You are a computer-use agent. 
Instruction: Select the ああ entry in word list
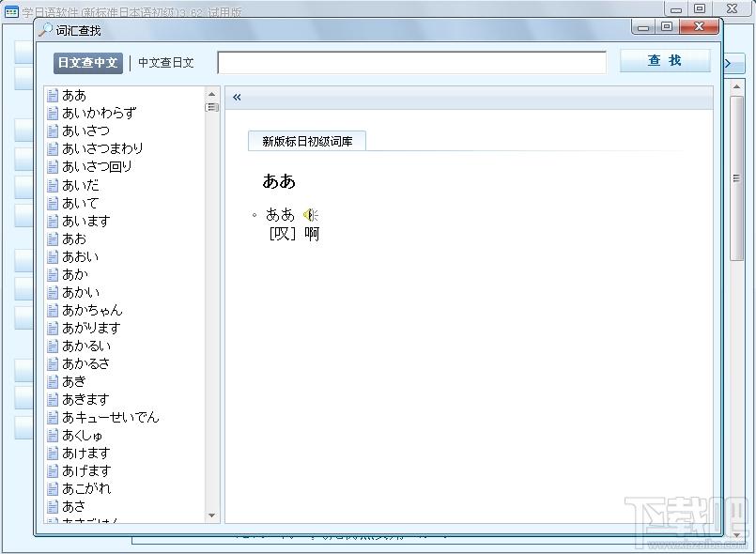coord(74,96)
